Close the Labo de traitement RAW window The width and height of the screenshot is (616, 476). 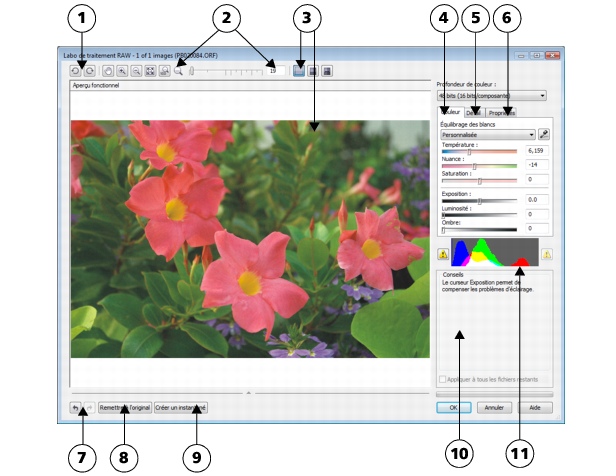pyautogui.click(x=552, y=55)
